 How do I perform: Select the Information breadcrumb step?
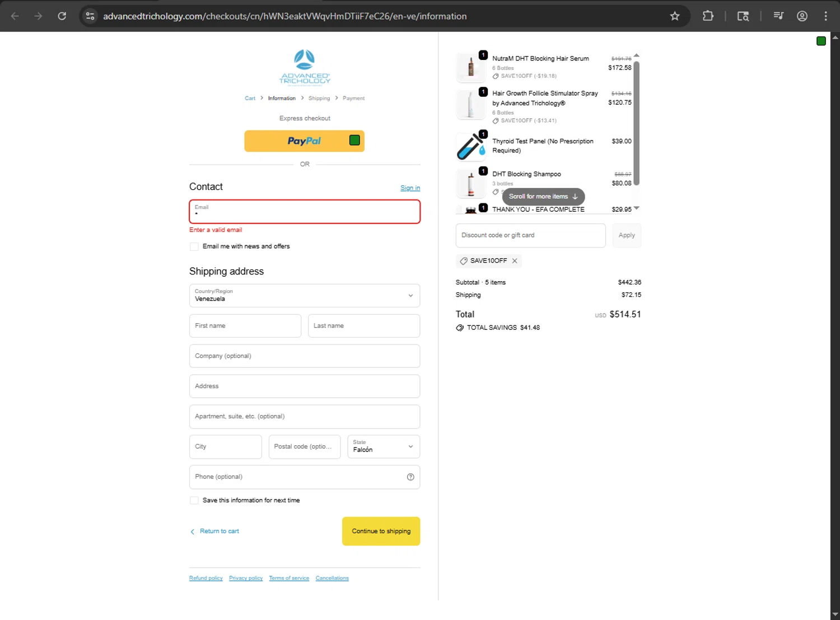282,99
